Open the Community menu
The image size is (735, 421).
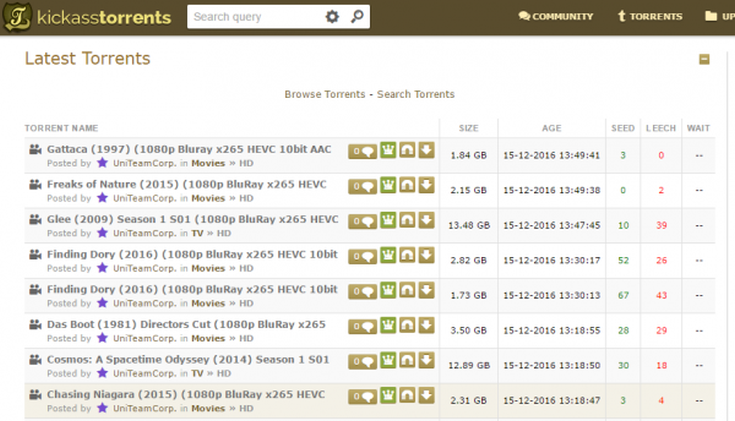point(556,17)
